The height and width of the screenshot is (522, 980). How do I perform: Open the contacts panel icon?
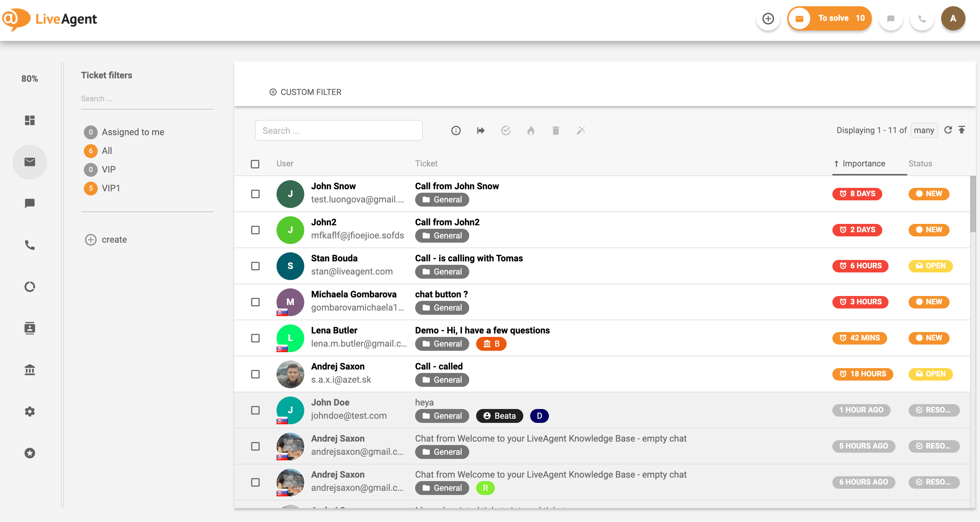29,328
